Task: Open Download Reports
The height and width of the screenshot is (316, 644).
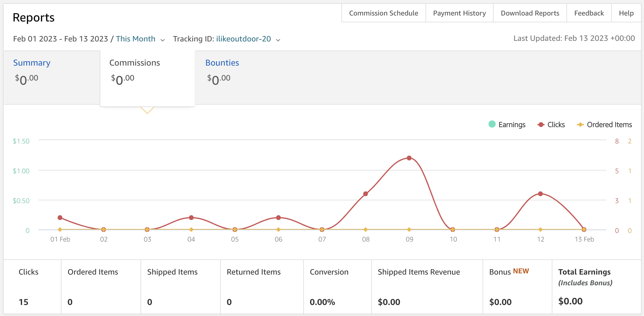Action: pos(530,13)
